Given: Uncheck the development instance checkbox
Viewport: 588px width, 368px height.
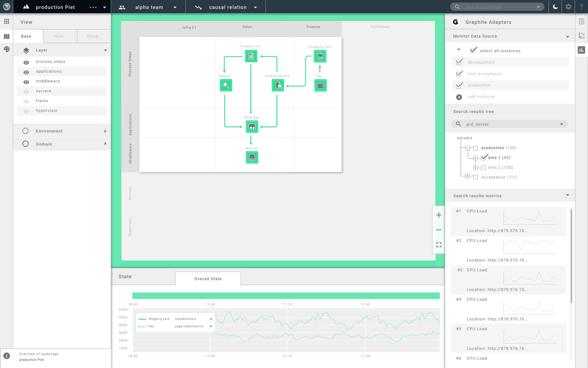Looking at the screenshot, I should pyautogui.click(x=459, y=62).
